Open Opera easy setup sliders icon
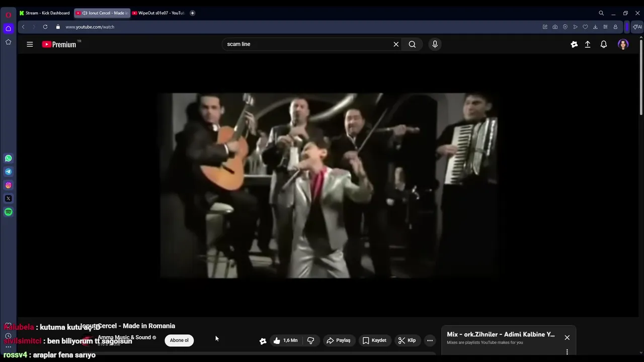644x362 pixels. (605, 27)
